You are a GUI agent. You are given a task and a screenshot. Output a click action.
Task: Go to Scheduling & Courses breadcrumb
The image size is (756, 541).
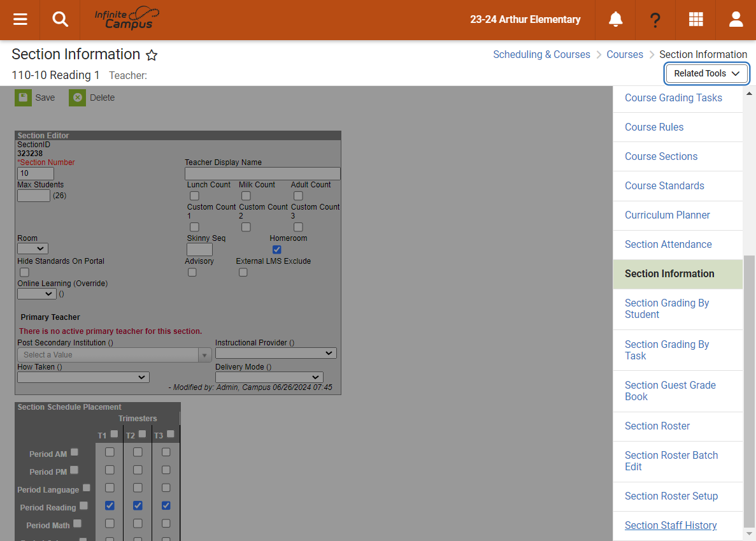[541, 55]
